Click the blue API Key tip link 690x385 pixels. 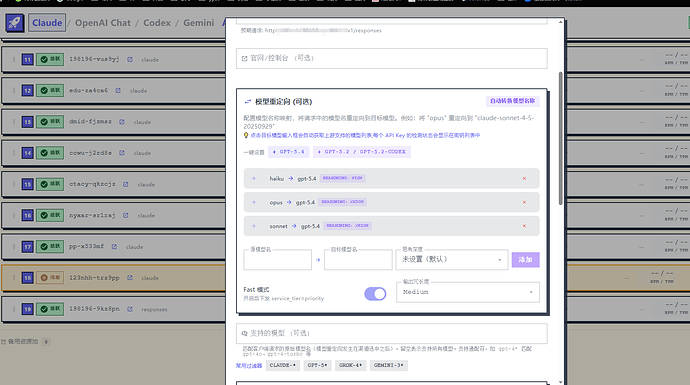coord(365,136)
